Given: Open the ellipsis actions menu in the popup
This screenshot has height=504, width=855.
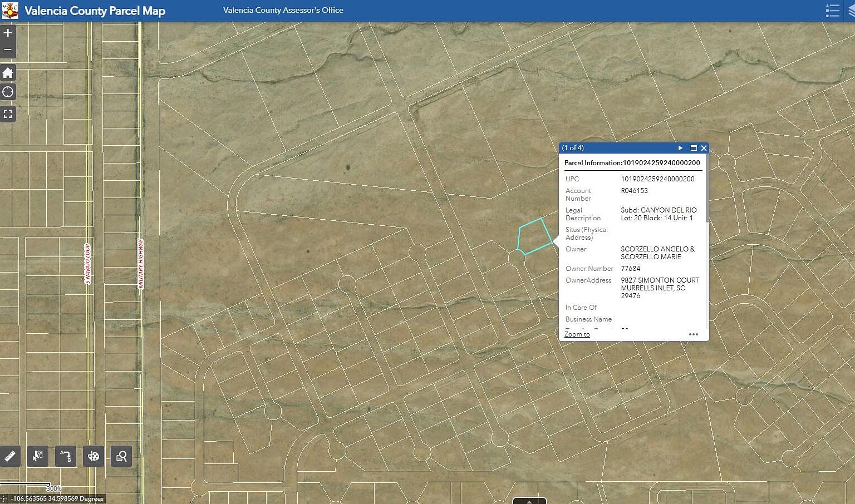Looking at the screenshot, I should pos(693,334).
